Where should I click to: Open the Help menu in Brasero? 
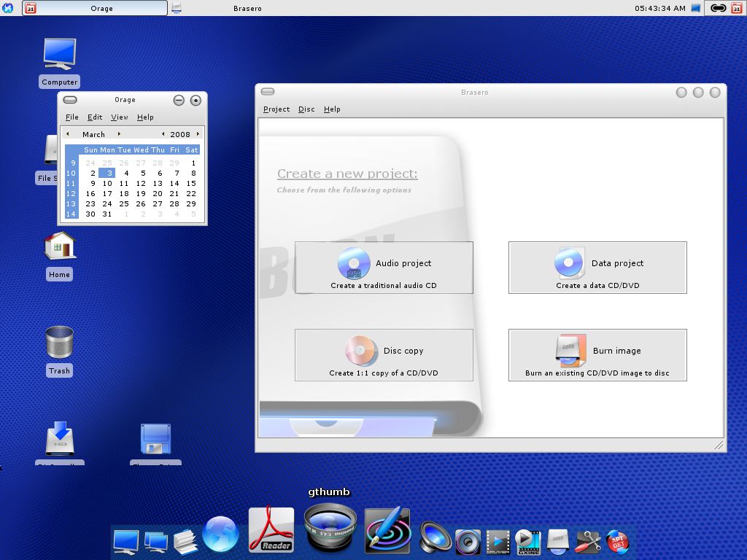point(332,109)
